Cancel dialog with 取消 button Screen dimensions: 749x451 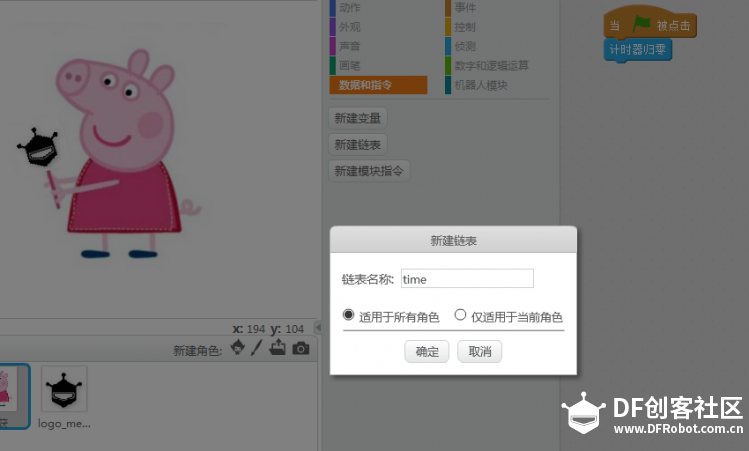480,352
